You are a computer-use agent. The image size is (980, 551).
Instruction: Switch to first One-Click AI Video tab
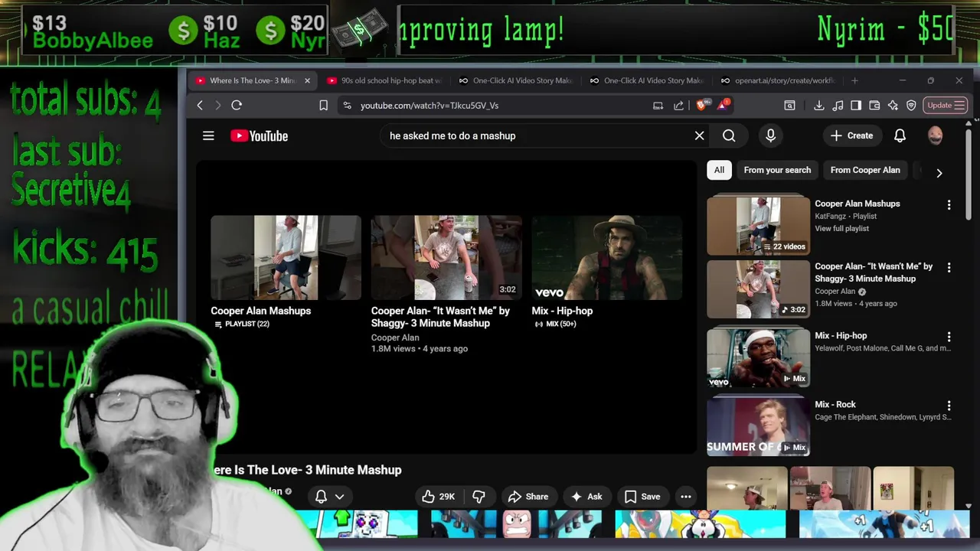point(515,80)
